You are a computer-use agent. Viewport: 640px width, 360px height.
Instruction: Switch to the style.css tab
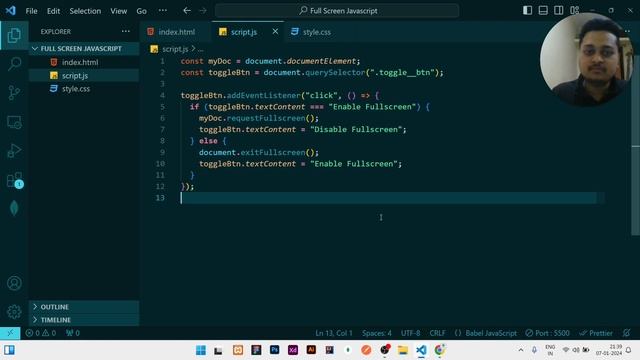pos(316,32)
